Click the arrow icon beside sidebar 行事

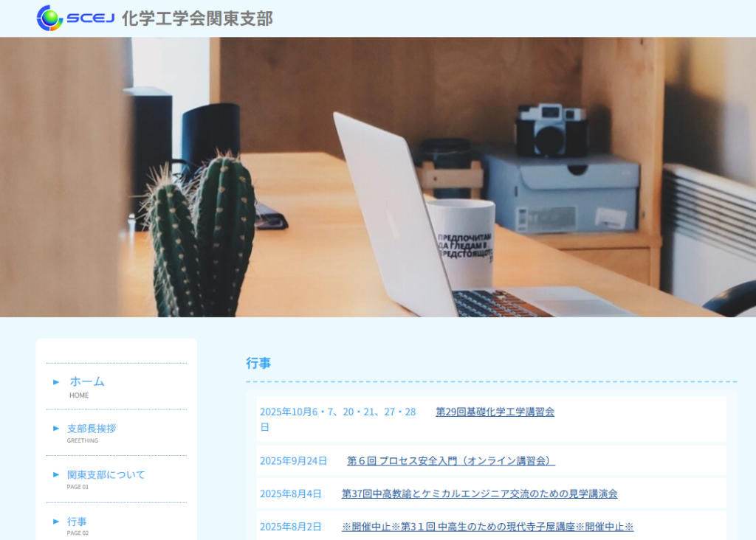[56, 522]
